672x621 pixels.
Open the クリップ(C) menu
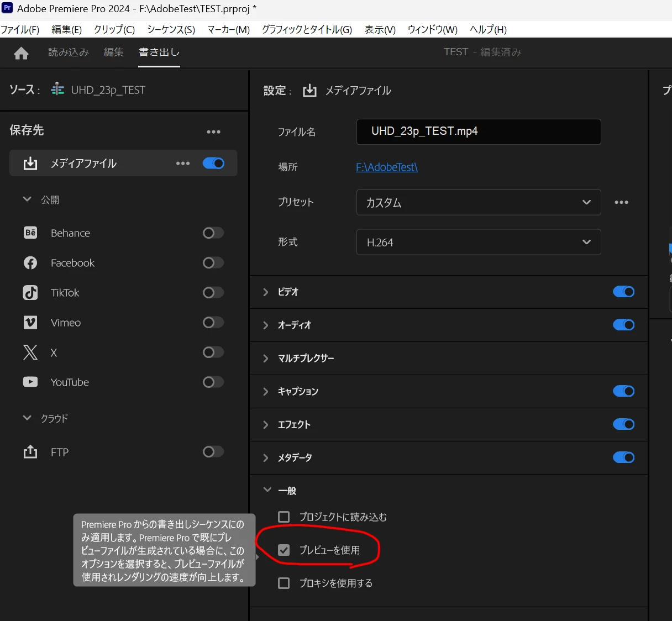[114, 29]
